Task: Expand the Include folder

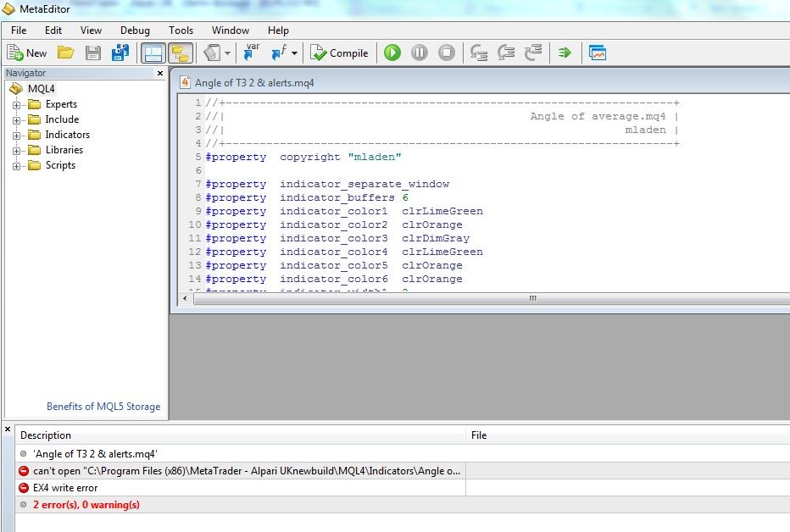Action: click(x=17, y=120)
